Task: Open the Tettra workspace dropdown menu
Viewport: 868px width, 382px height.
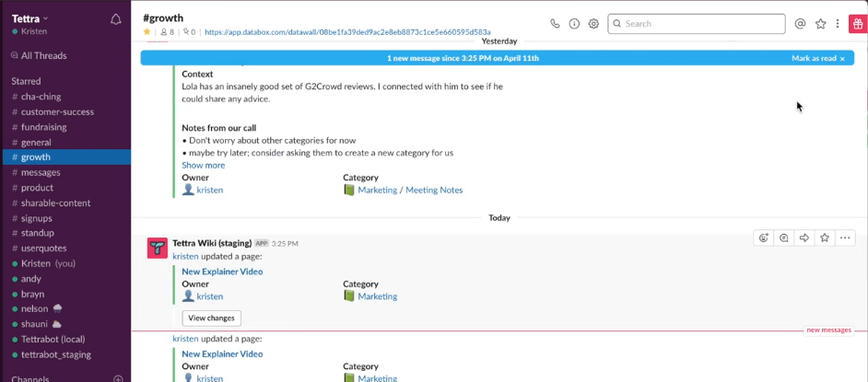Action: click(29, 18)
